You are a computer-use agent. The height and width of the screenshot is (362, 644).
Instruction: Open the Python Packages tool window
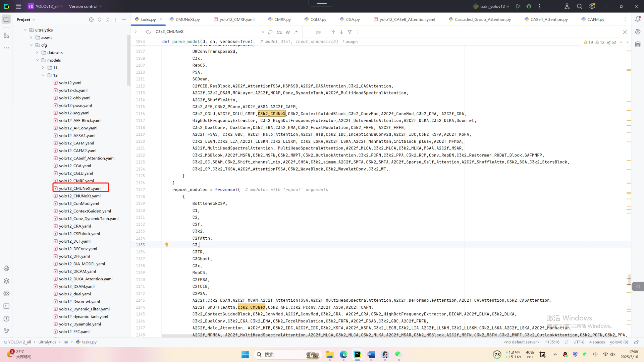point(6,281)
